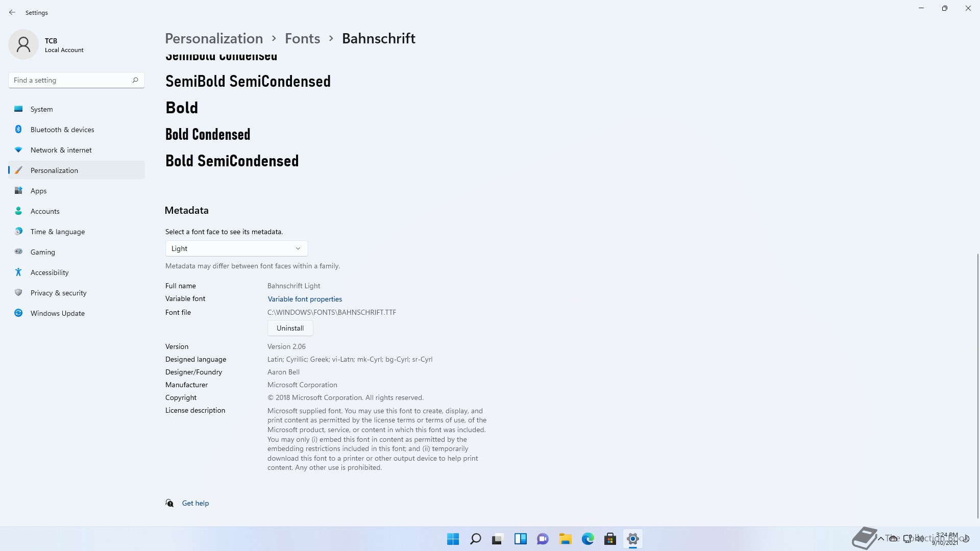Open Microsoft Store from the taskbar
980x551 pixels.
coord(610,539)
